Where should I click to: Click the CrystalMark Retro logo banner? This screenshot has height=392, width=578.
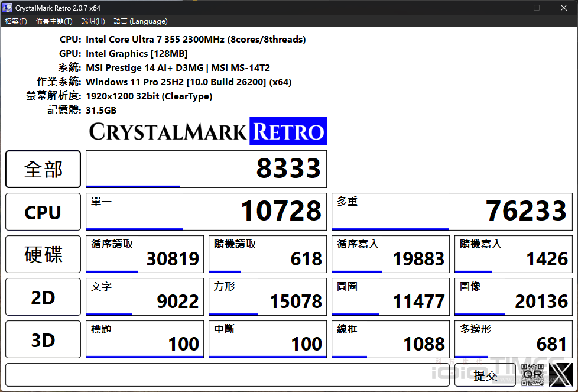207,131
